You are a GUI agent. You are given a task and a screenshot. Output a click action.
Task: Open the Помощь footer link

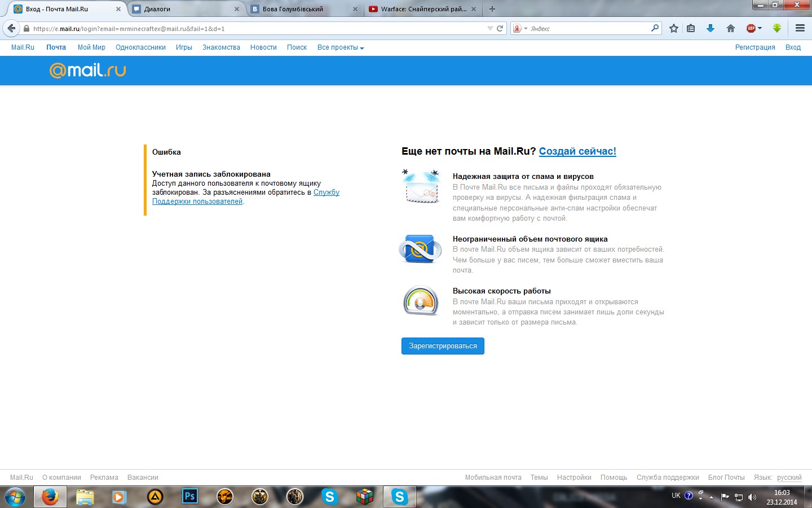pos(614,478)
